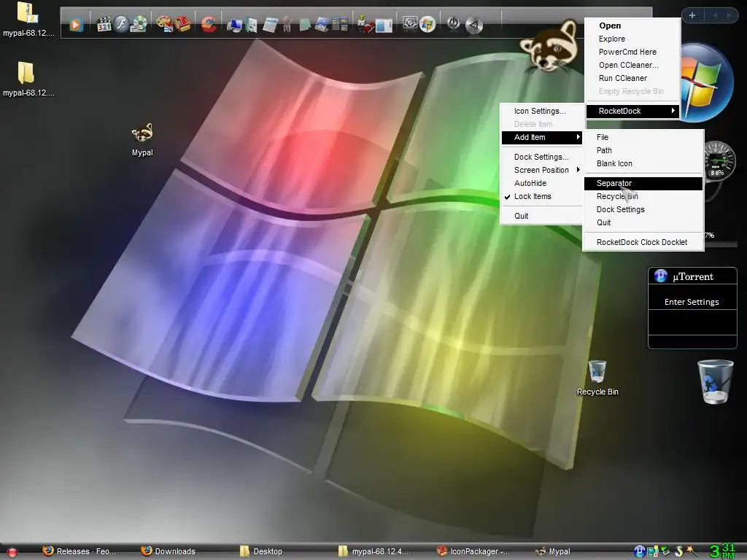Select PowerCmd Here

pos(632,52)
